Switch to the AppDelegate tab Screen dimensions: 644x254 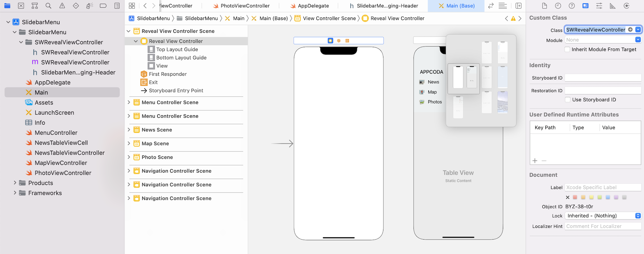point(313,6)
